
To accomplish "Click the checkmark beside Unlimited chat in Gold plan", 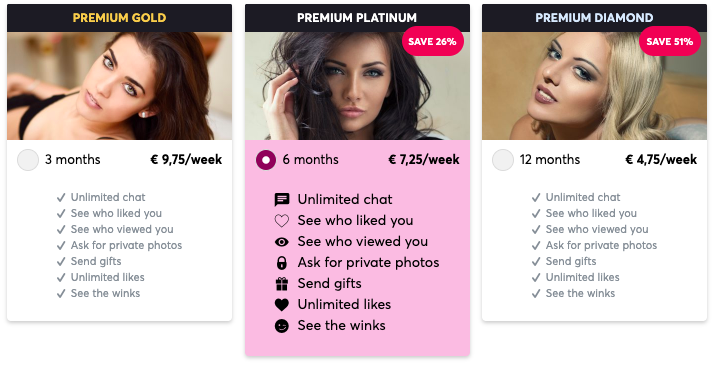I will (x=61, y=197).
